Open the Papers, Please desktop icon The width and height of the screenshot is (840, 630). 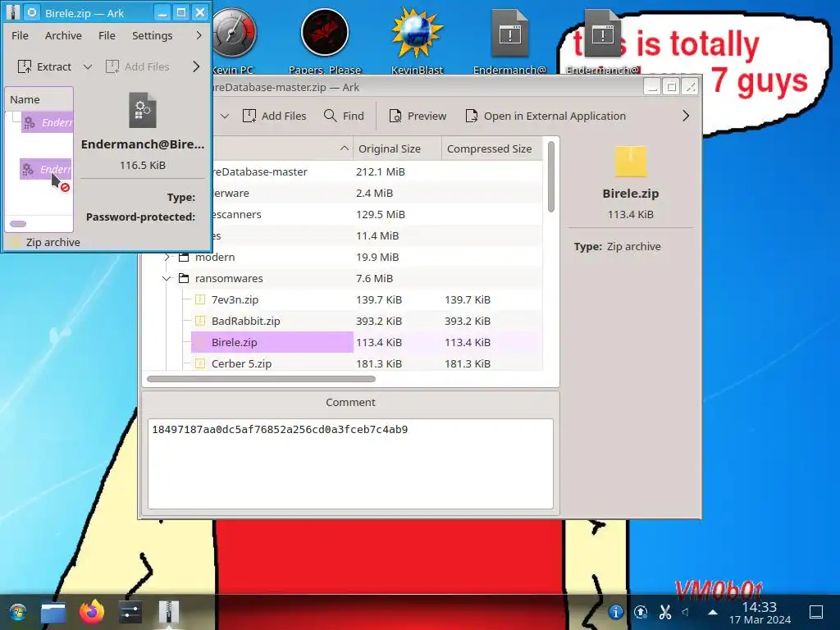coord(325,41)
